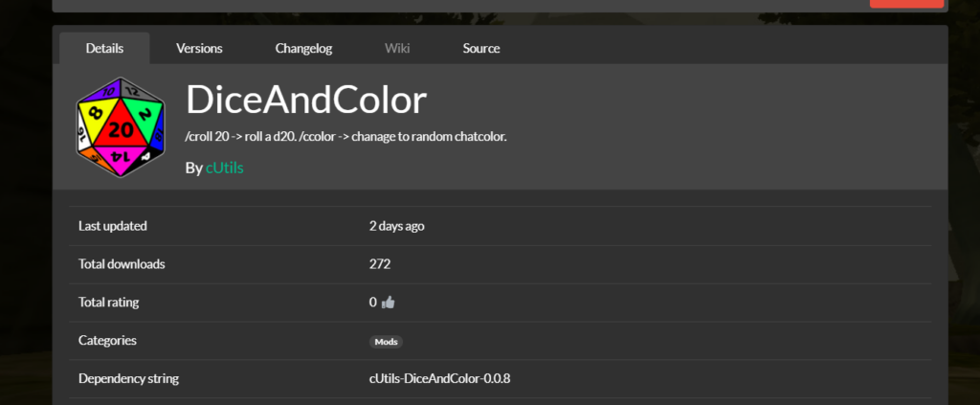Viewport: 980px width, 405px height.
Task: Click the DiceAndColor title heading
Action: tap(306, 100)
